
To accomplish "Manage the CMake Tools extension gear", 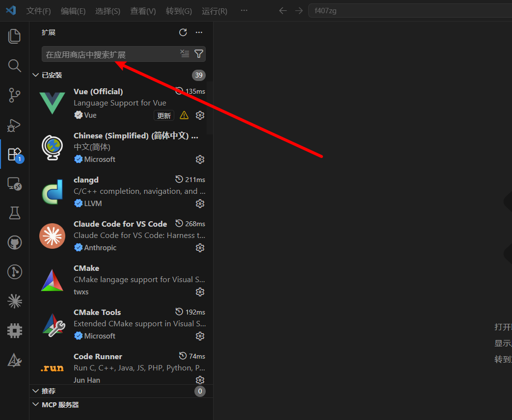I will tap(200, 336).
